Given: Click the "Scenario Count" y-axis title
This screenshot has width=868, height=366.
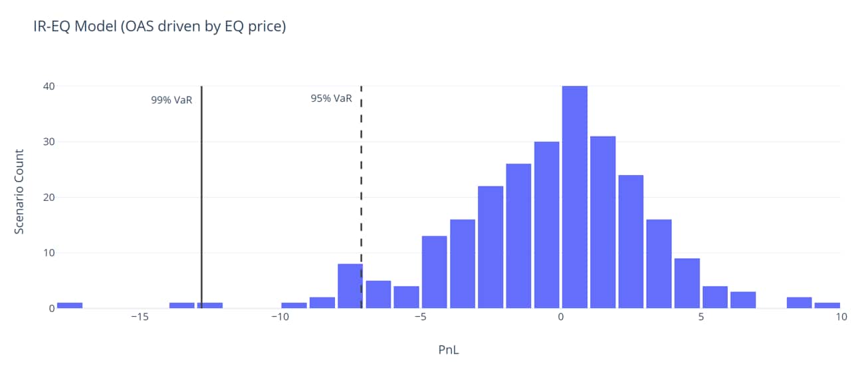Looking at the screenshot, I should click(20, 190).
